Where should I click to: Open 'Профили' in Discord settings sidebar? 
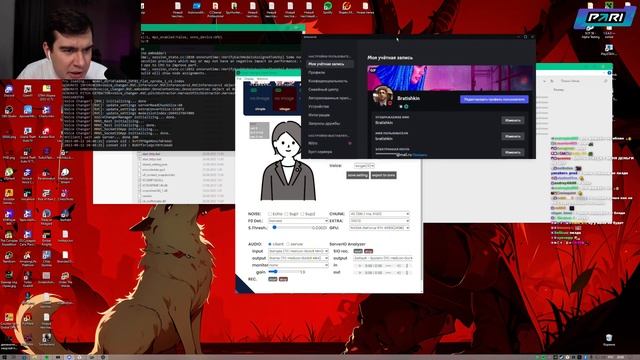pyautogui.click(x=317, y=72)
